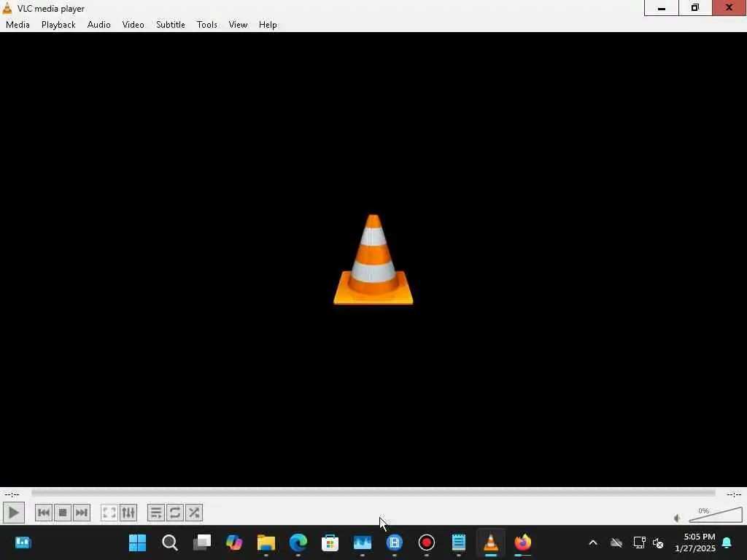Open the blue circle app on taskbar
Viewport: 747px width, 560px height.
tap(395, 542)
